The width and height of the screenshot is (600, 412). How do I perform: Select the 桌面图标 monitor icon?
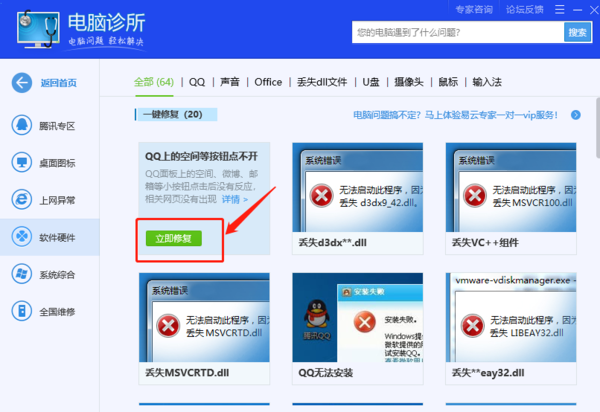pos(22,163)
